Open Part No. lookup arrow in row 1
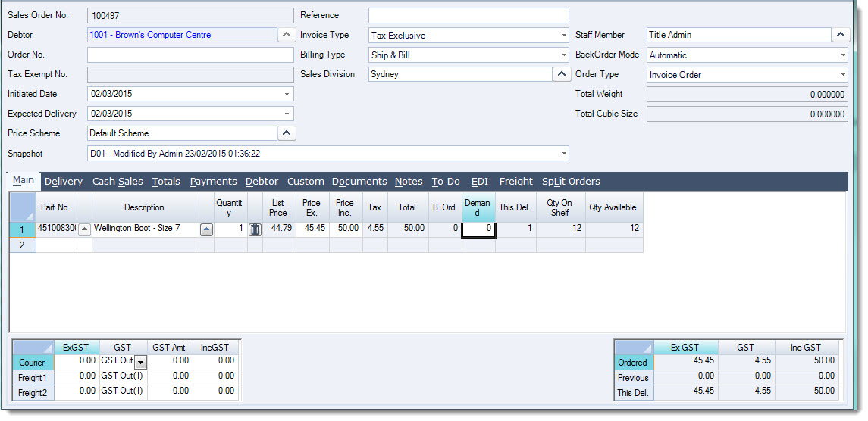Screen dimensions: 868x421 point(84,229)
